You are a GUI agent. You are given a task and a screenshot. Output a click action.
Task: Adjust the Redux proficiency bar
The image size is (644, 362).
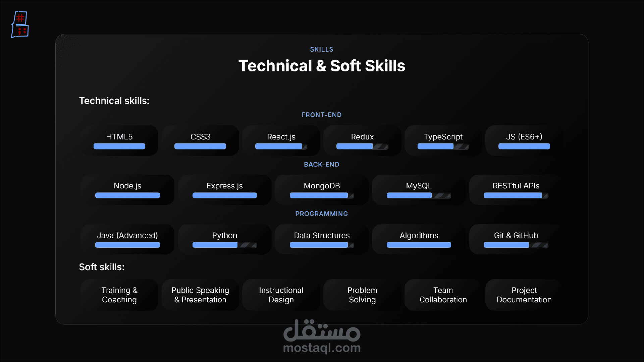tap(362, 146)
